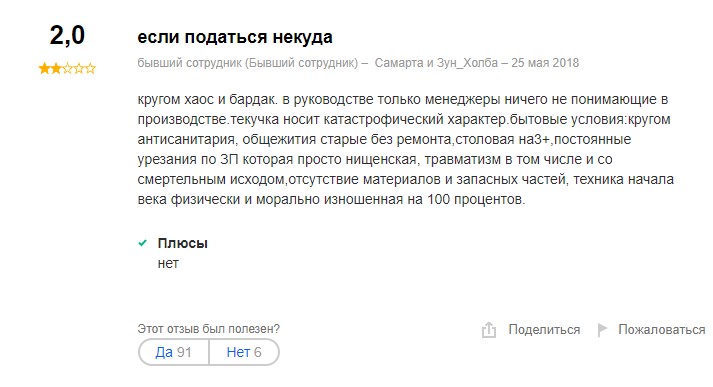Click the Плюсы section heading

[x=183, y=243]
